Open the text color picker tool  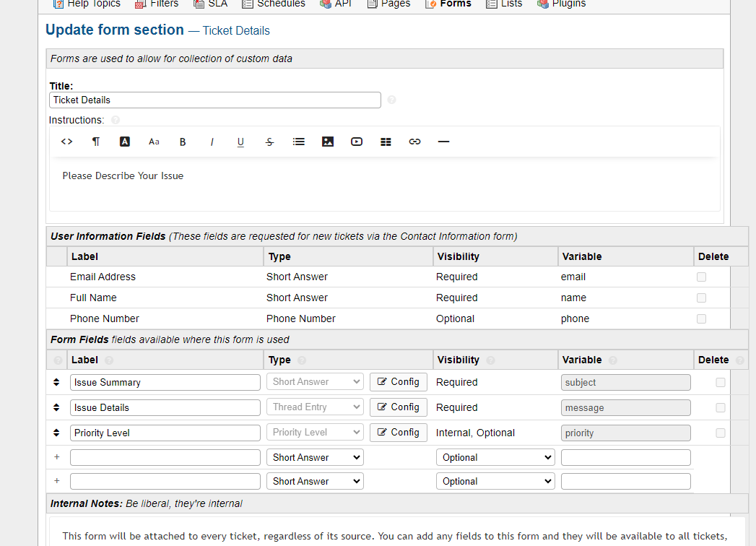[124, 142]
